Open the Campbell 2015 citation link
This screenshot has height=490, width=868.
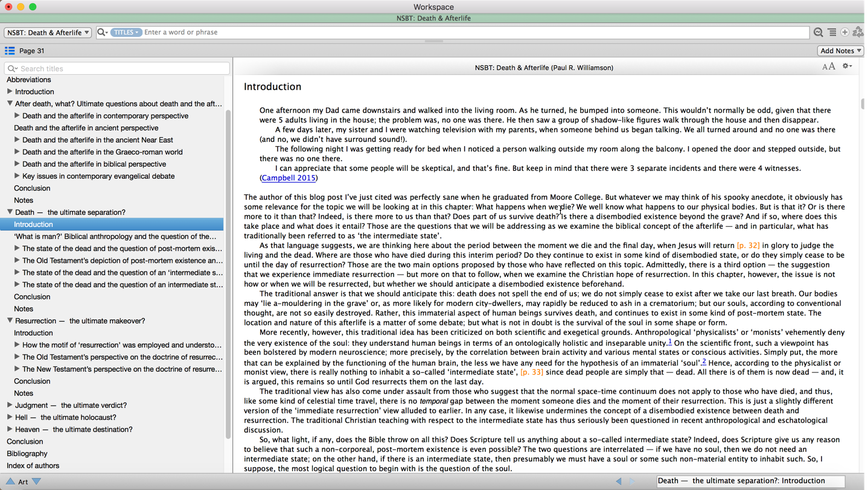coord(289,178)
